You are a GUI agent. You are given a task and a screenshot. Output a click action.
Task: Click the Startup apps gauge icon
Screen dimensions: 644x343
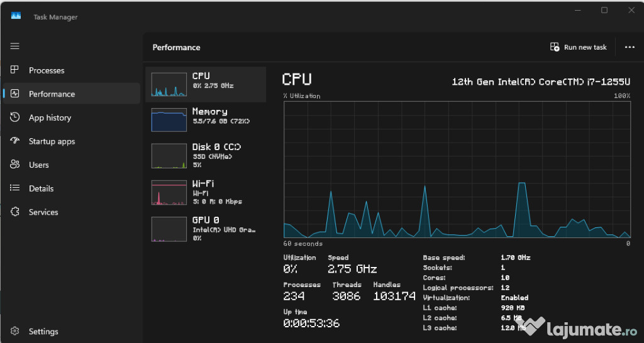pyautogui.click(x=15, y=141)
